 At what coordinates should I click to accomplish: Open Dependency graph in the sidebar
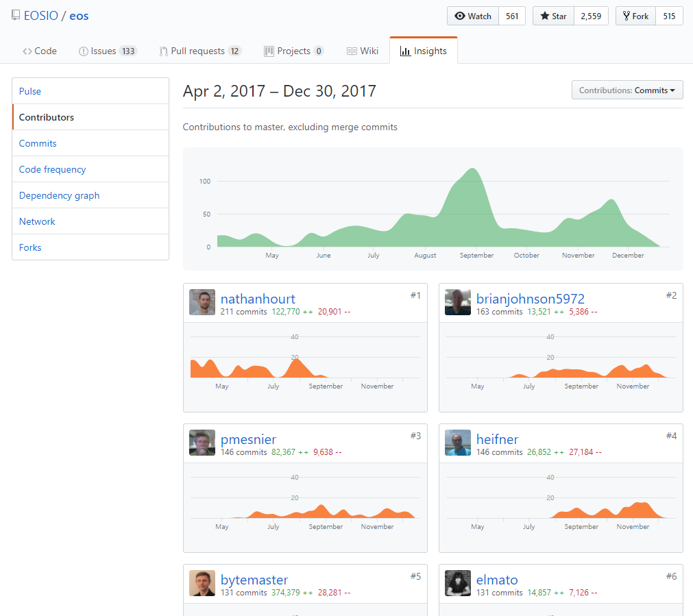(90, 195)
